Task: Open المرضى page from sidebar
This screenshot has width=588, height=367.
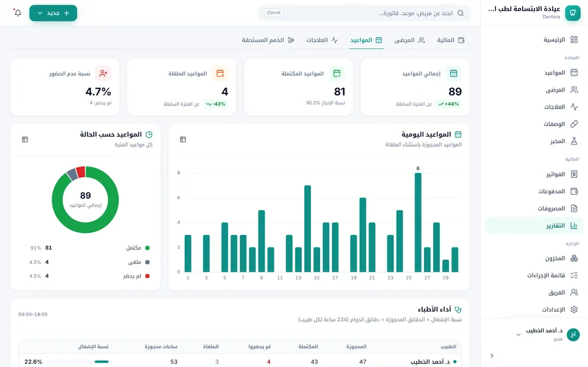Action: click(534, 89)
